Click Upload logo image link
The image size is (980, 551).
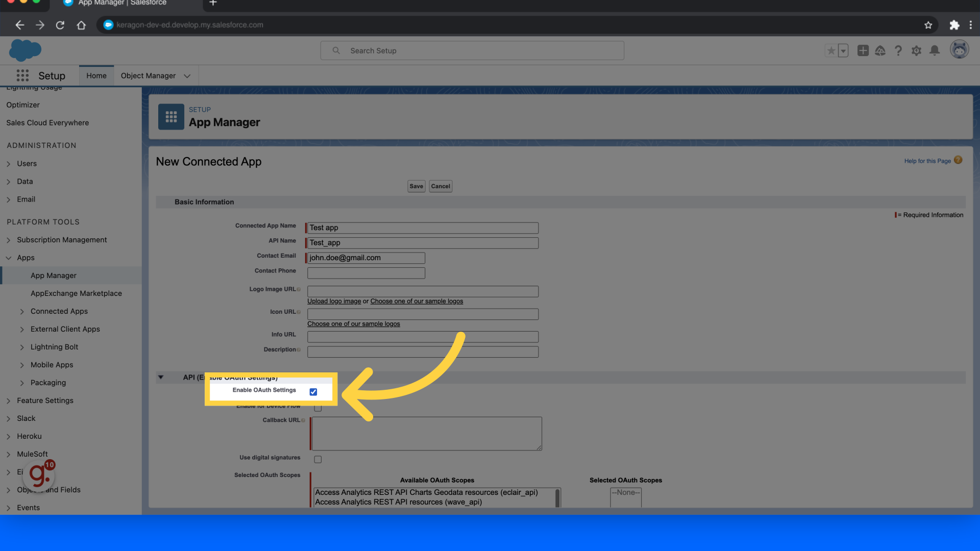click(334, 301)
